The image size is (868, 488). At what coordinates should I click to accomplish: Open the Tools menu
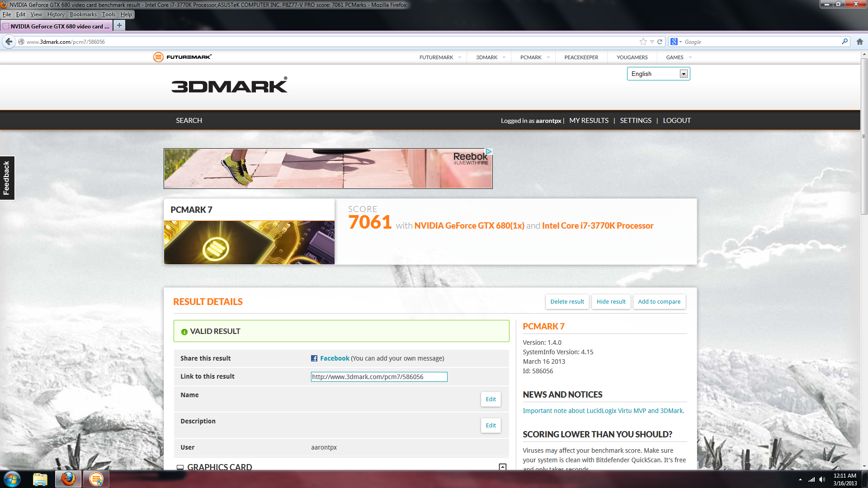(108, 14)
